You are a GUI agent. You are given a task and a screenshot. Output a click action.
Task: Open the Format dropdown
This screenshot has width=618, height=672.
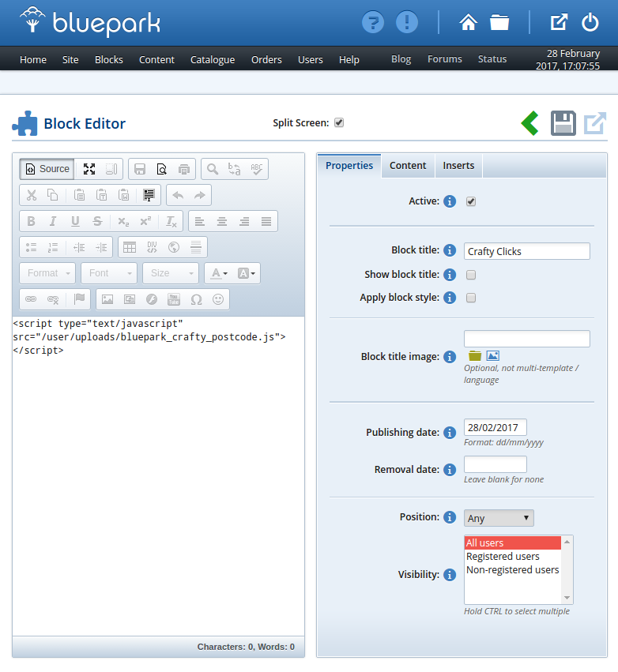pyautogui.click(x=47, y=273)
